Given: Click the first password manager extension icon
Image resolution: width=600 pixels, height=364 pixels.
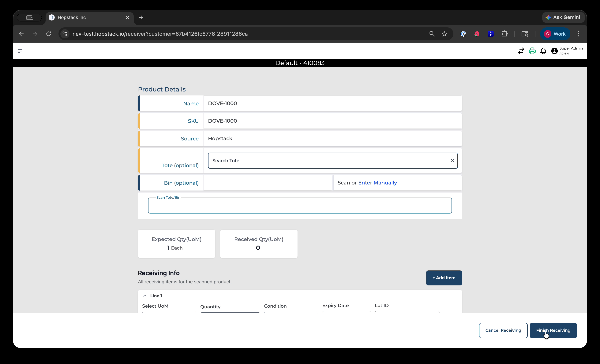Looking at the screenshot, I should (x=463, y=34).
